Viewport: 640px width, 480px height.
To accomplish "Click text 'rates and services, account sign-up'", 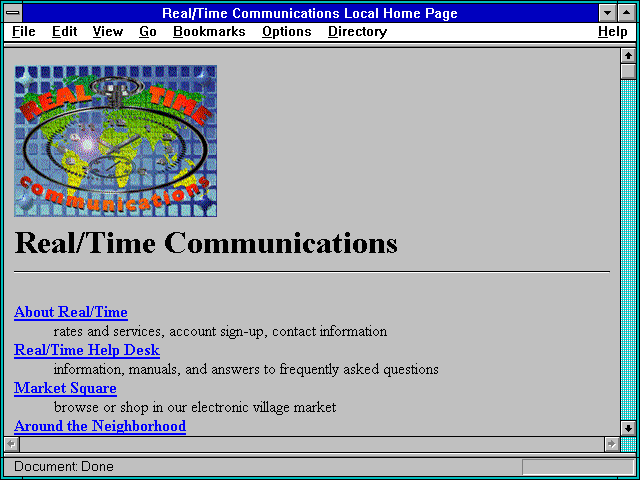I will (x=160, y=331).
